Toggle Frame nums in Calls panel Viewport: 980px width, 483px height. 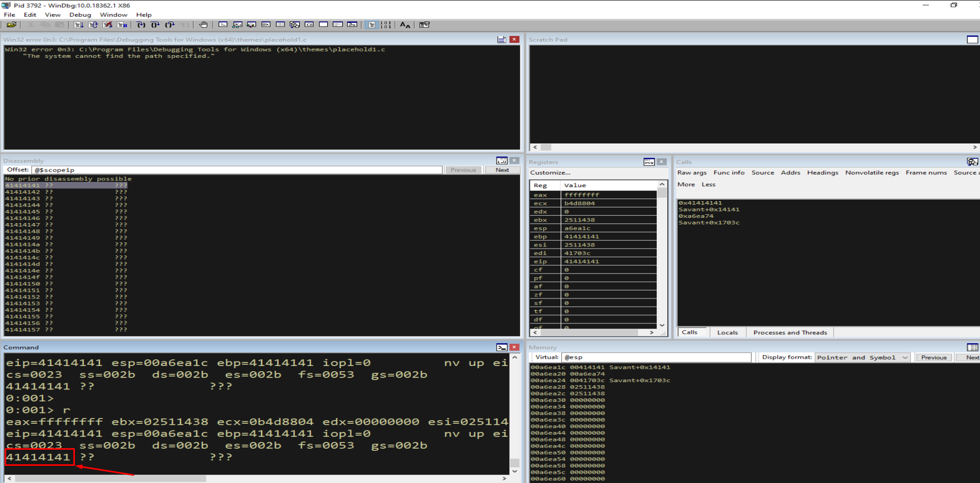point(926,173)
